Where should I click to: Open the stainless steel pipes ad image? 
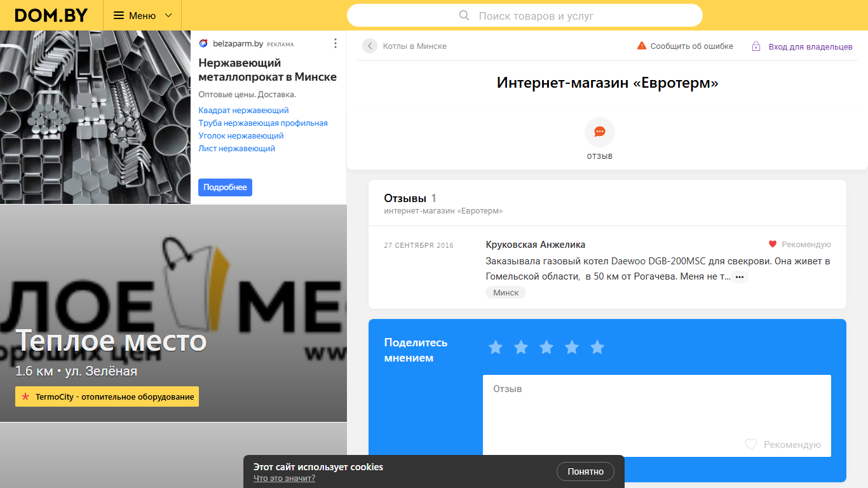point(95,117)
